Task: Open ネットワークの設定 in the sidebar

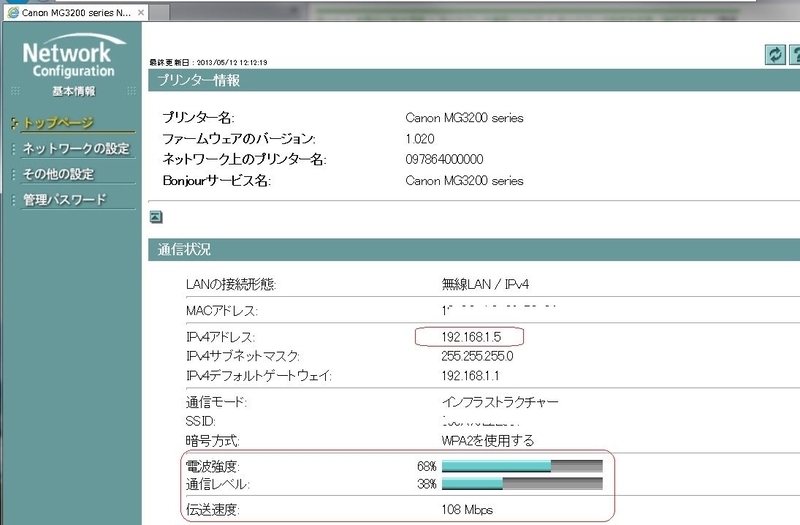Action: [76, 148]
